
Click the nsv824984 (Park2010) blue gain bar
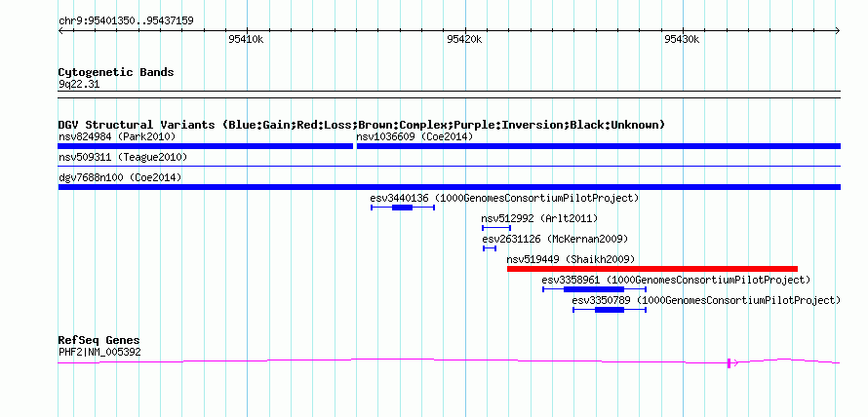coord(206,146)
